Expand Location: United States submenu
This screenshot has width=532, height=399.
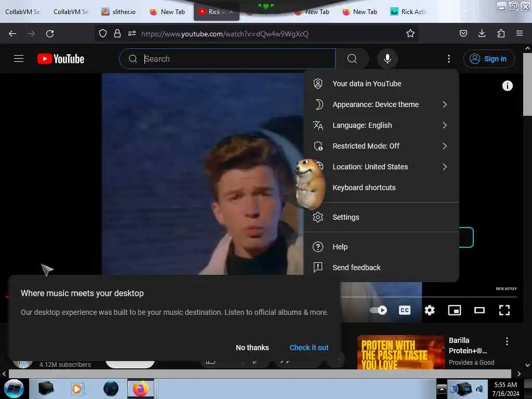[381, 167]
